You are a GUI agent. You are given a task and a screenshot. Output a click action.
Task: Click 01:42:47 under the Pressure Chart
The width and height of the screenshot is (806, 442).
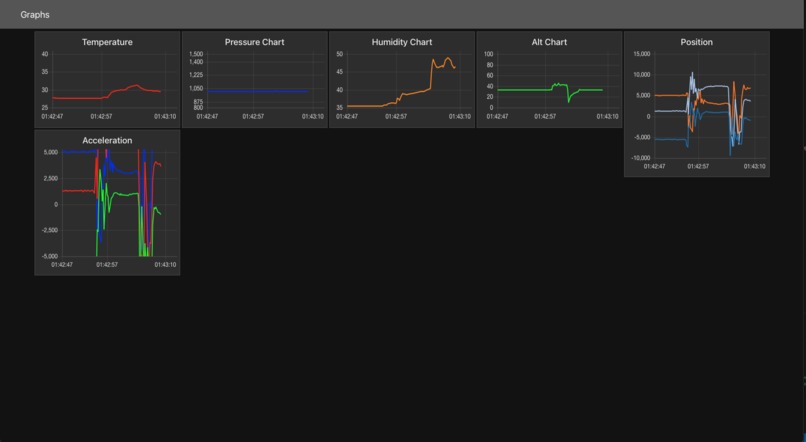click(x=207, y=117)
